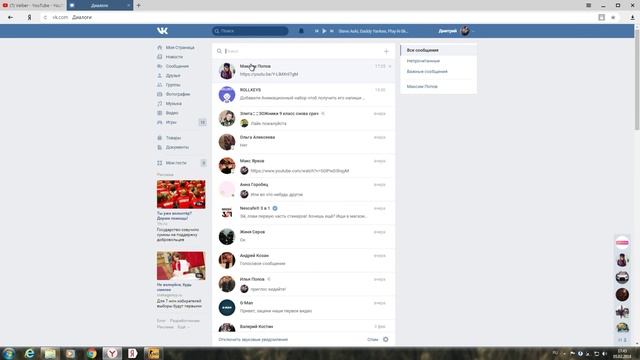The image size is (640, 360).
Task: Click the gamepad icon beside Игры
Action: [x=160, y=122]
